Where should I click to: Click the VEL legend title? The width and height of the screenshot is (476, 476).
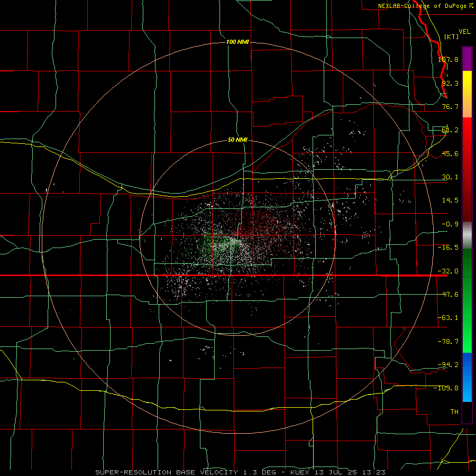tap(464, 31)
